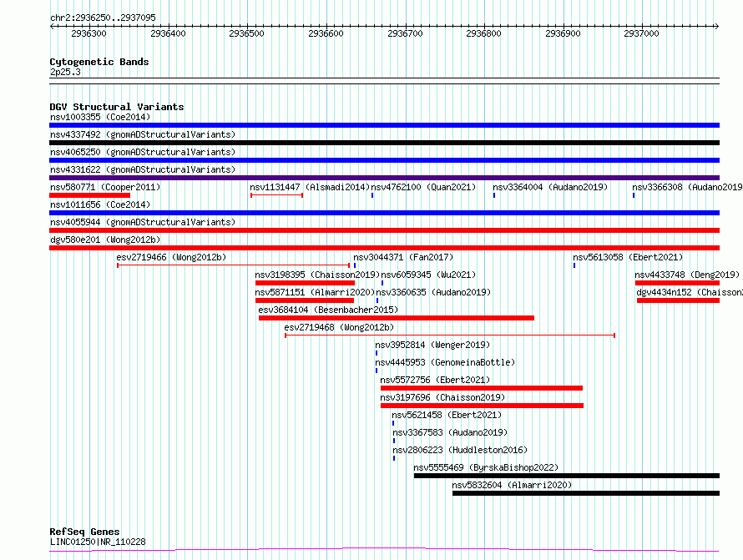Click the esv2719468 (Wong2012b) label
The height and width of the screenshot is (560, 743).
[339, 327]
